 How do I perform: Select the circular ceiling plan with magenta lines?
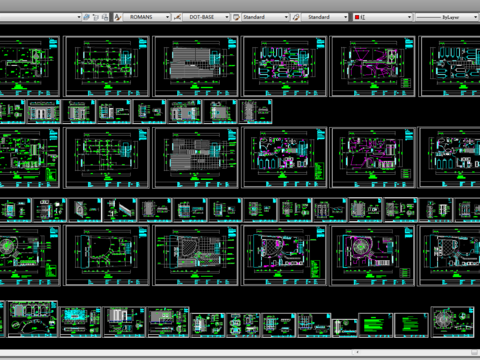click(372, 255)
